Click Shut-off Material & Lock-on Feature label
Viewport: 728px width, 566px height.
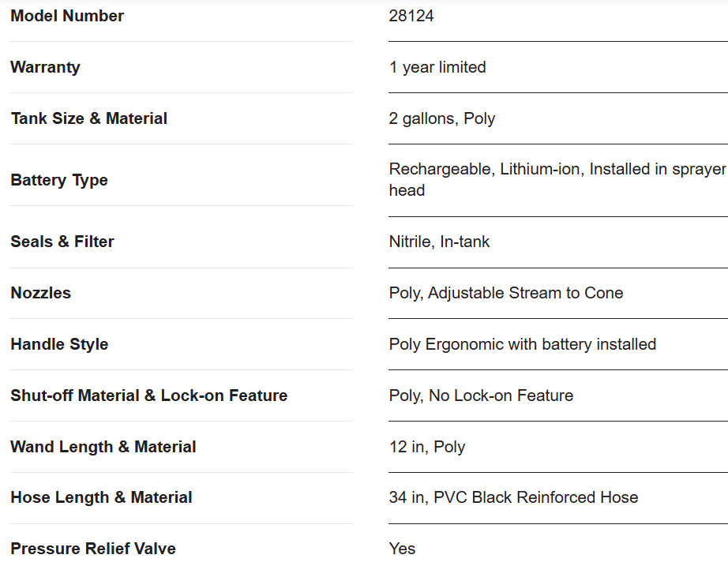149,395
